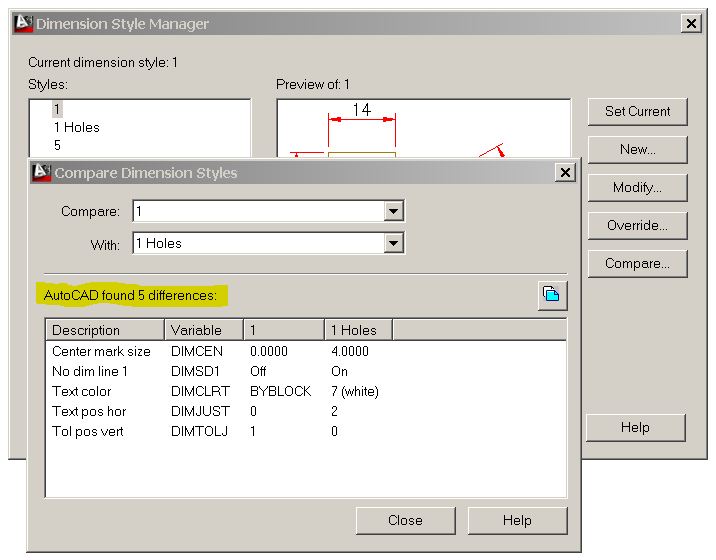The height and width of the screenshot is (560, 716).
Task: Select style 1 Holes in Styles list
Action: (77, 127)
